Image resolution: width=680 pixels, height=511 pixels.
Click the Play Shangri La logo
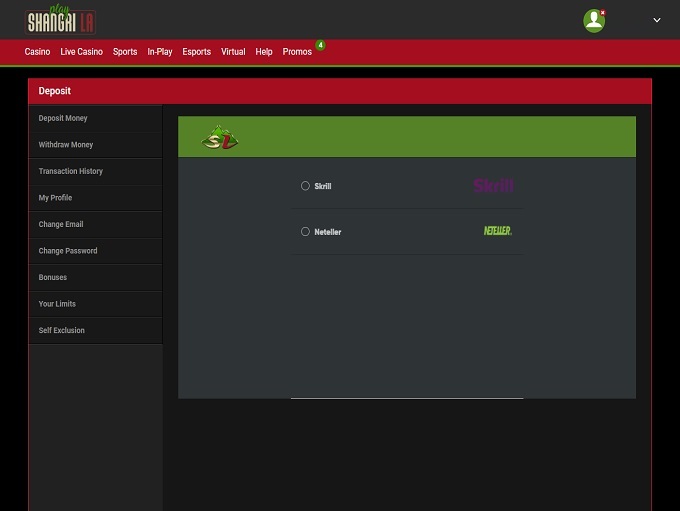coord(60,20)
